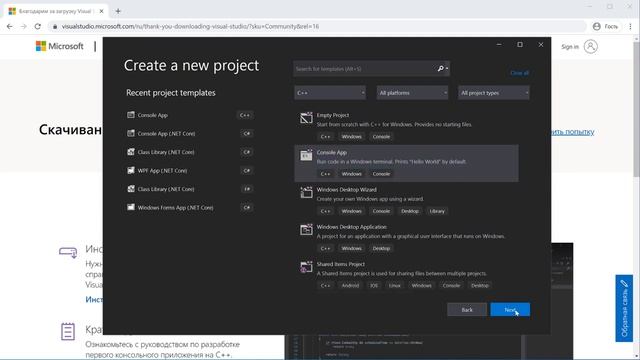640x360 pixels.
Task: Select the Windows Desktop Wizard template
Action: click(x=406, y=200)
